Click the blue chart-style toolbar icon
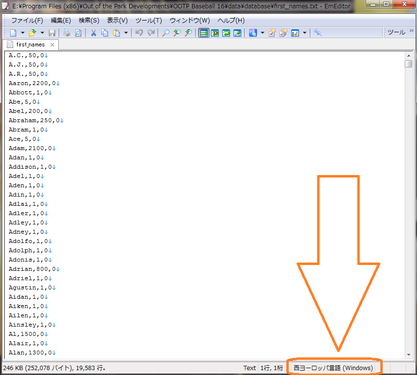 pos(295,33)
